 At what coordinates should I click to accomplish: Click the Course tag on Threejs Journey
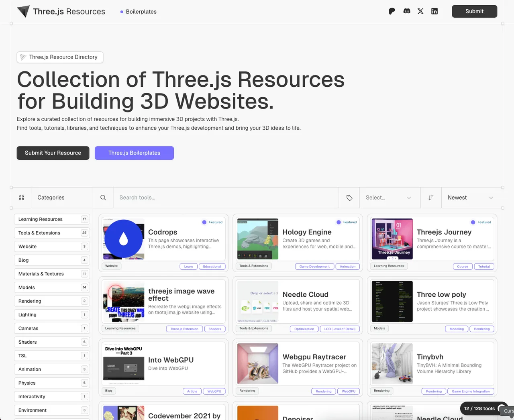tap(463, 267)
